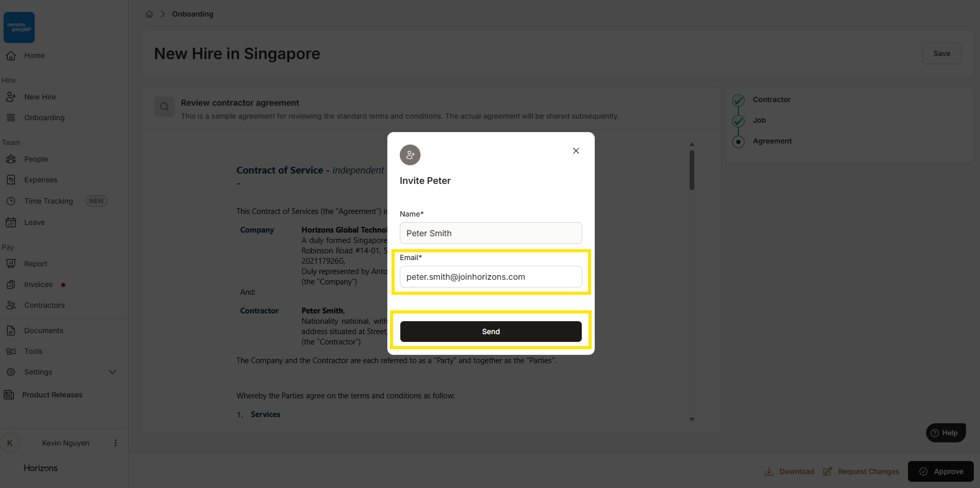980x488 pixels.
Task: Click the Download icon in the footer
Action: [769, 471]
